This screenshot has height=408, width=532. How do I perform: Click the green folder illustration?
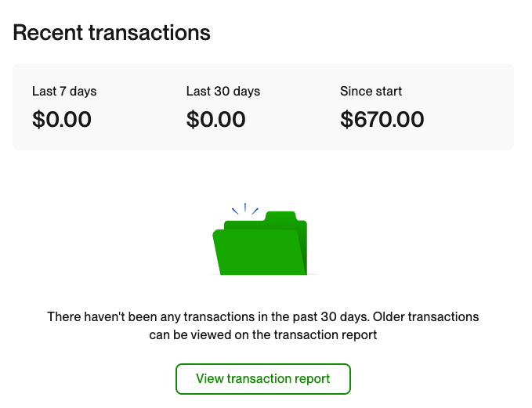point(261,244)
